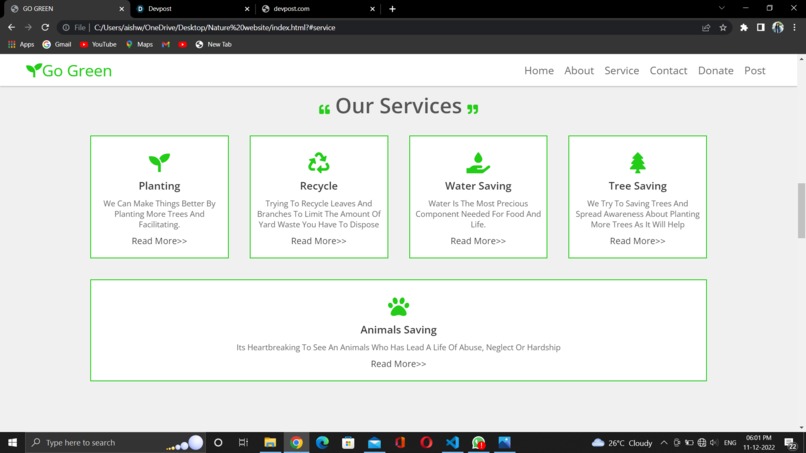Close the GO GREEN tab

[121, 9]
